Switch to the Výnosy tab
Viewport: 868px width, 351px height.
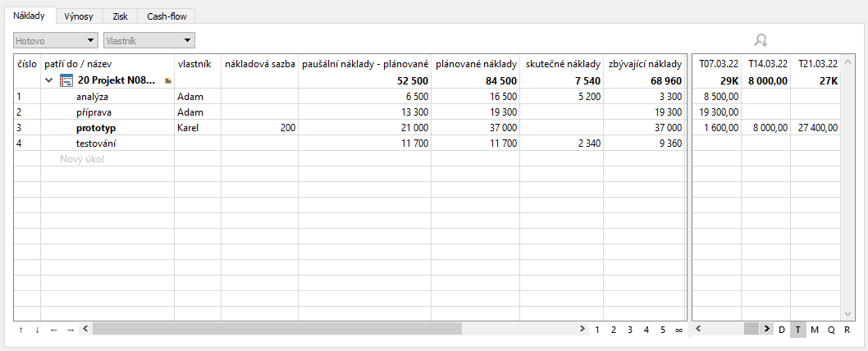coord(78,16)
